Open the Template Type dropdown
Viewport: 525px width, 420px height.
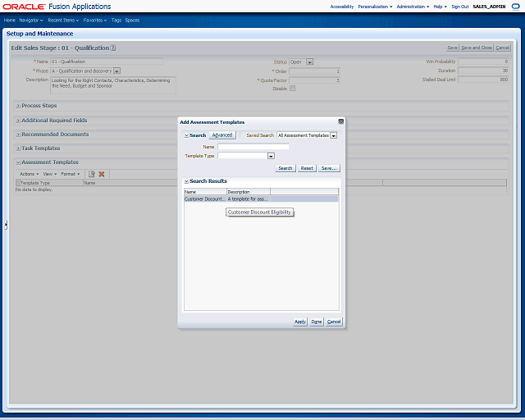click(x=271, y=156)
